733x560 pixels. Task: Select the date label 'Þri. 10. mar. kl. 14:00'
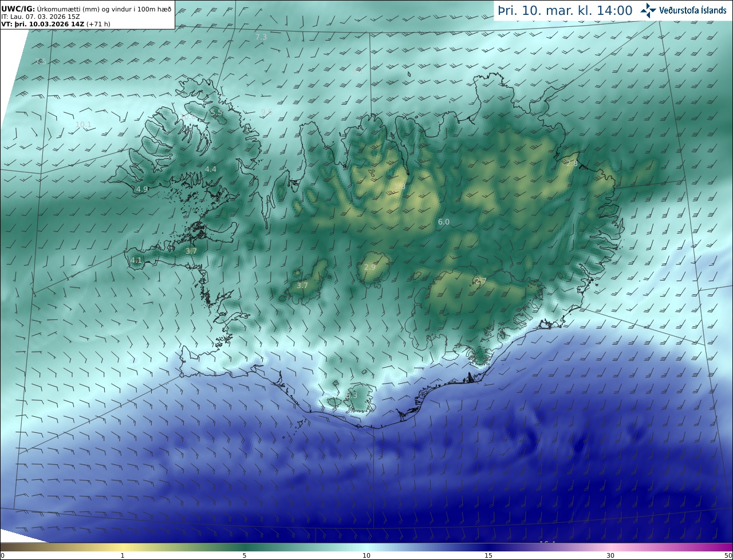(565, 10)
